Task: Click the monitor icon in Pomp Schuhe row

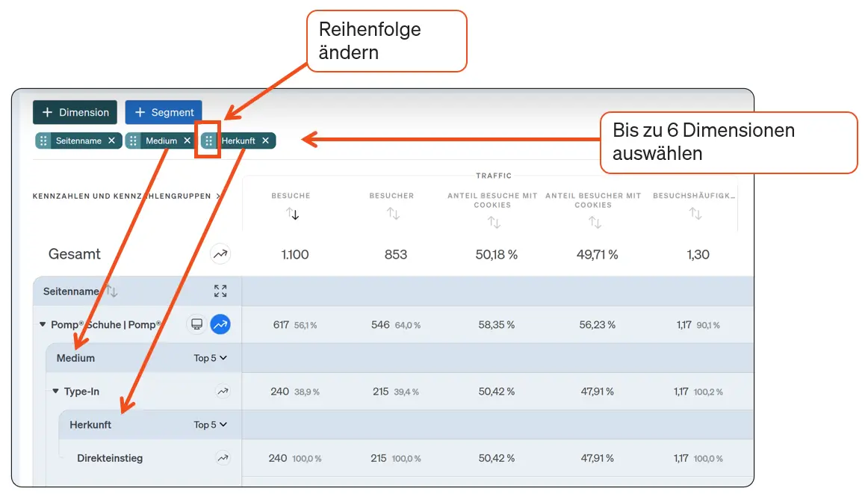Action: coord(196,324)
